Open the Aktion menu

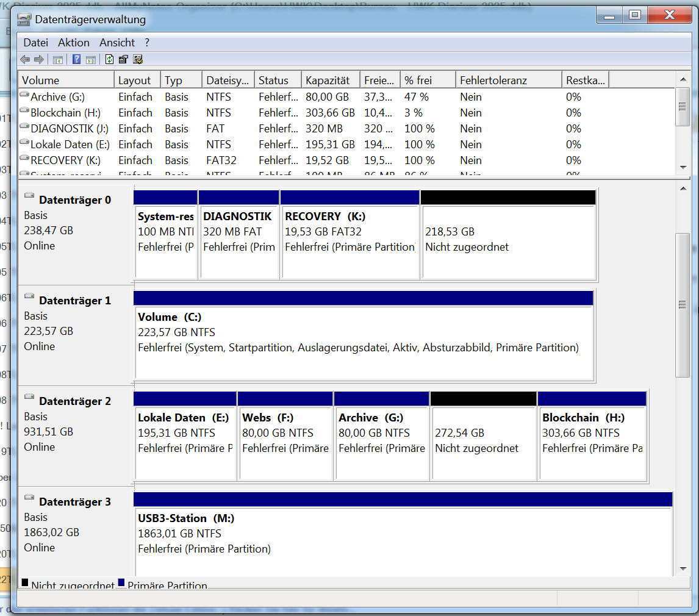click(x=73, y=43)
